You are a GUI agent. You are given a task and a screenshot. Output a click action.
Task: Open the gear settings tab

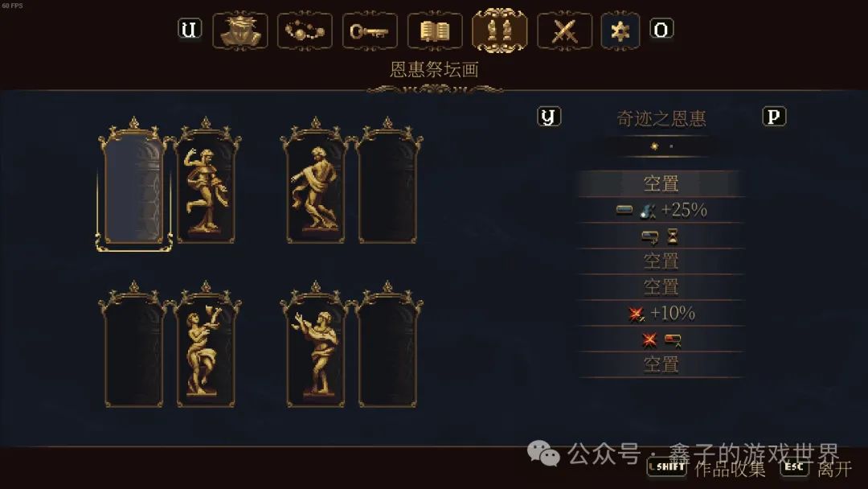pos(620,31)
